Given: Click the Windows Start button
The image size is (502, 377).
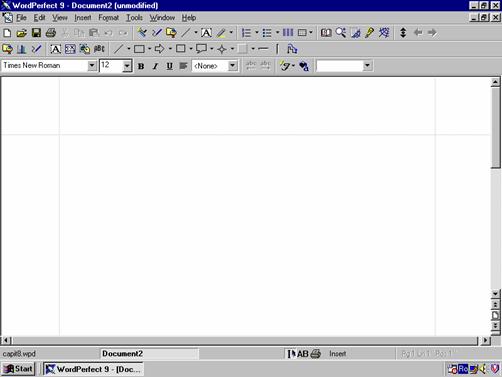Looking at the screenshot, I should pyautogui.click(x=18, y=369).
